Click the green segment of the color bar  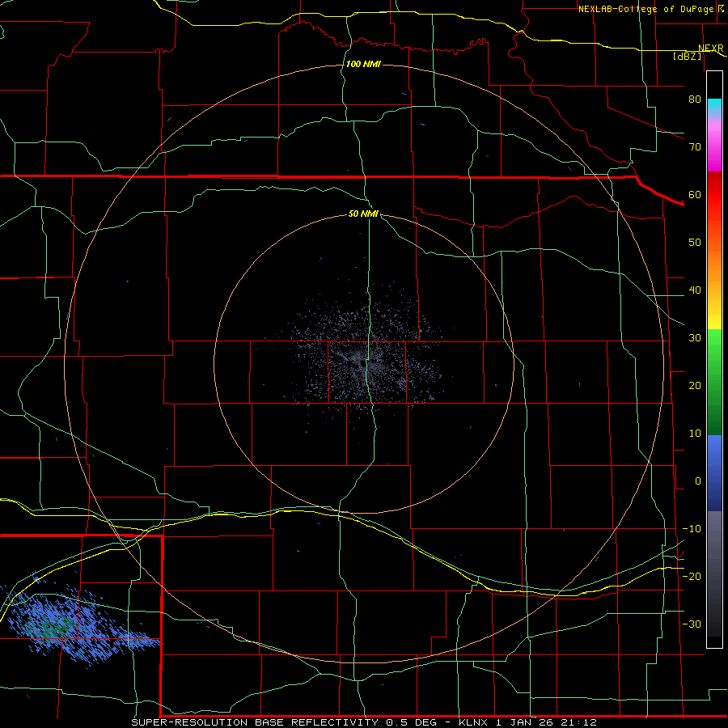pos(714,382)
